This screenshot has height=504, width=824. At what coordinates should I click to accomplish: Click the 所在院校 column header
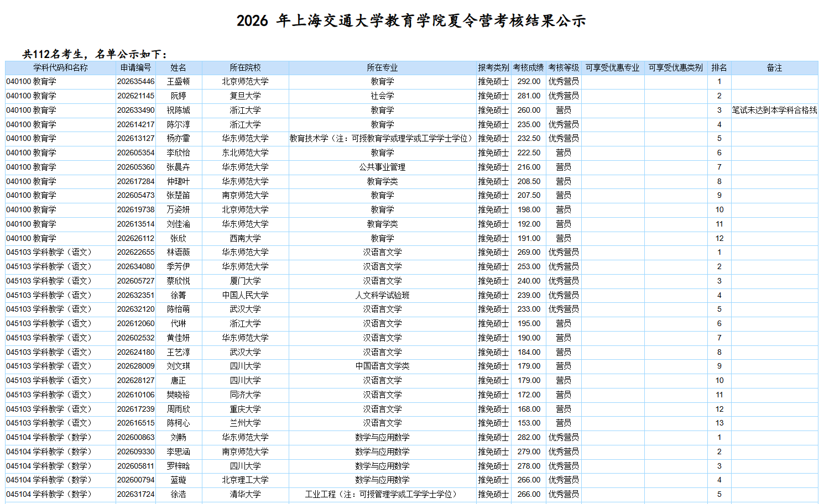coord(245,67)
